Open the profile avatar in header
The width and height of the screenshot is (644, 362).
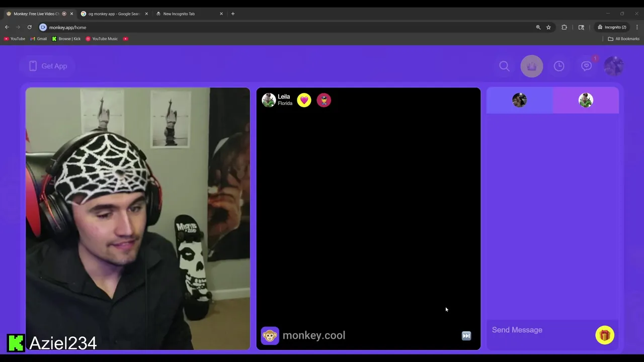[x=614, y=66]
